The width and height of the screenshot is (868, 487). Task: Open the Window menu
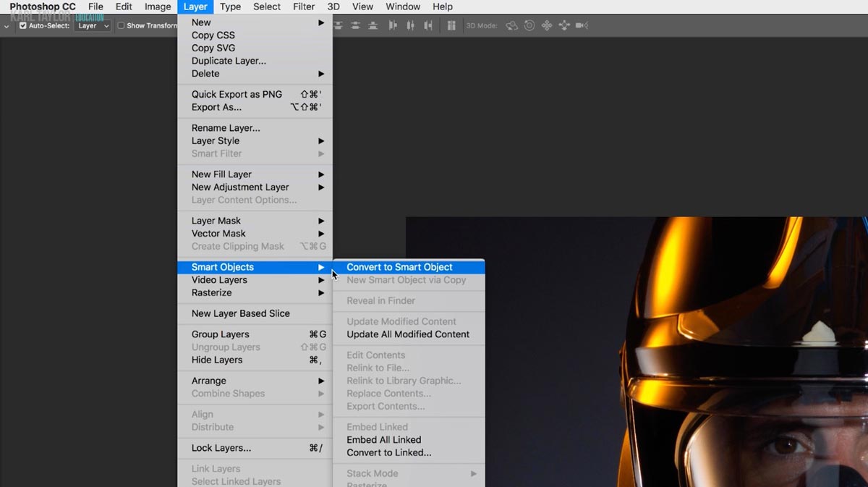pyautogui.click(x=403, y=7)
